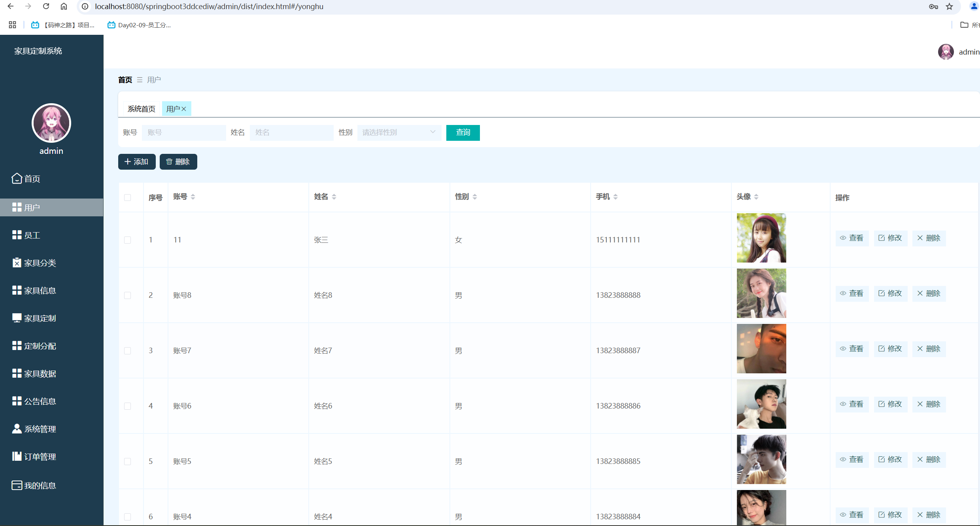
Task: Bookmark this page with the star icon
Action: (x=949, y=6)
